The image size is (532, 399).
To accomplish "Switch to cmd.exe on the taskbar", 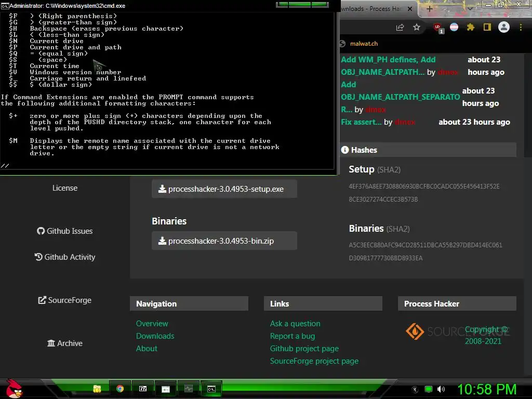I will 211,389.
